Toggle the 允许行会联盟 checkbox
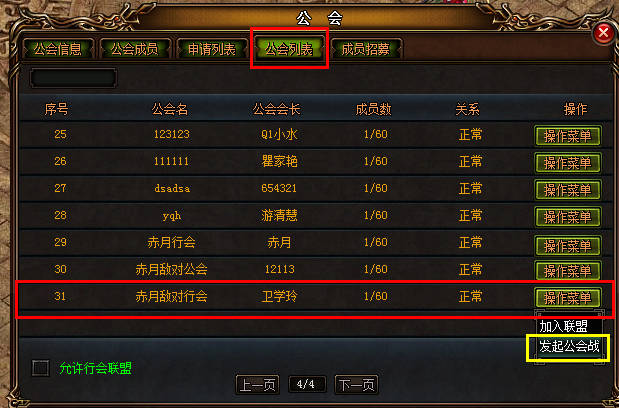This screenshot has width=619, height=408. pyautogui.click(x=41, y=368)
